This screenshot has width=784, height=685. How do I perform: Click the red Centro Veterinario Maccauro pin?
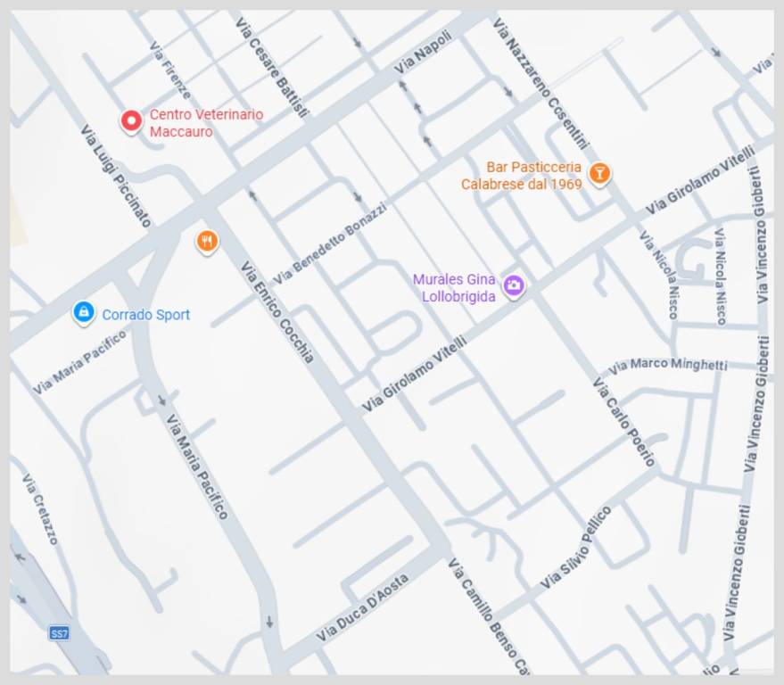(x=131, y=120)
